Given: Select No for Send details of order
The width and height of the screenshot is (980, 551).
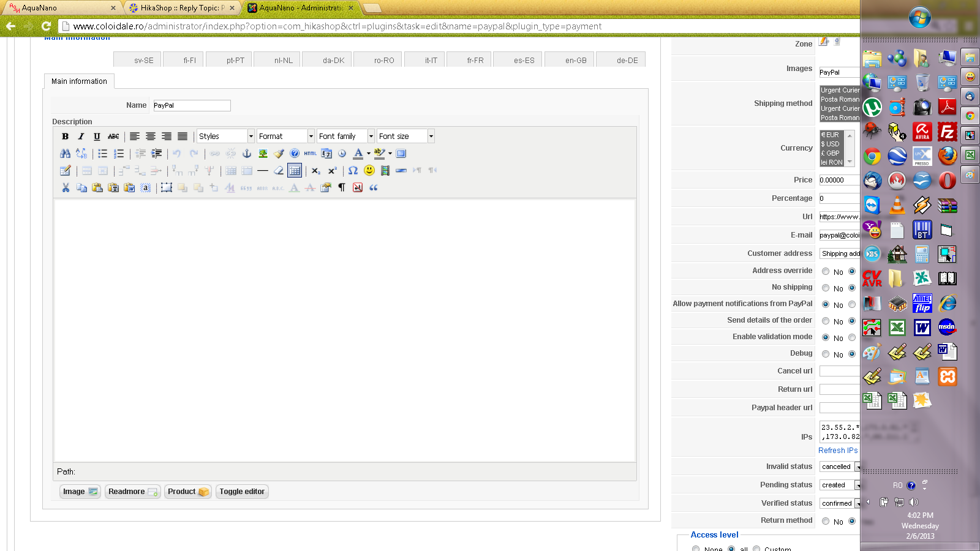Looking at the screenshot, I should (x=826, y=321).
